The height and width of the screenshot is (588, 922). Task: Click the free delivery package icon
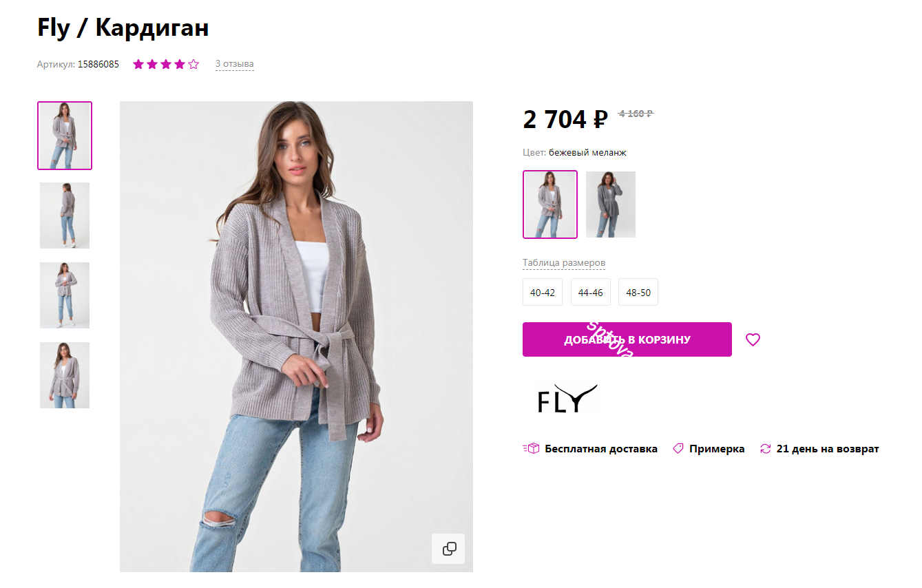pos(532,448)
